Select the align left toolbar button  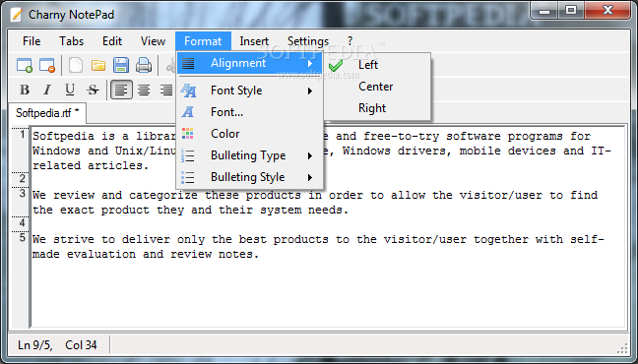point(121,90)
